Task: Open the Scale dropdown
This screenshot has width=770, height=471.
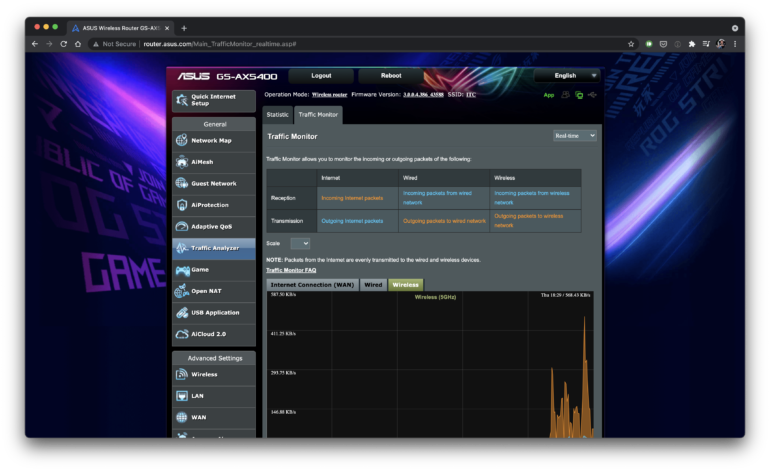Action: (300, 243)
